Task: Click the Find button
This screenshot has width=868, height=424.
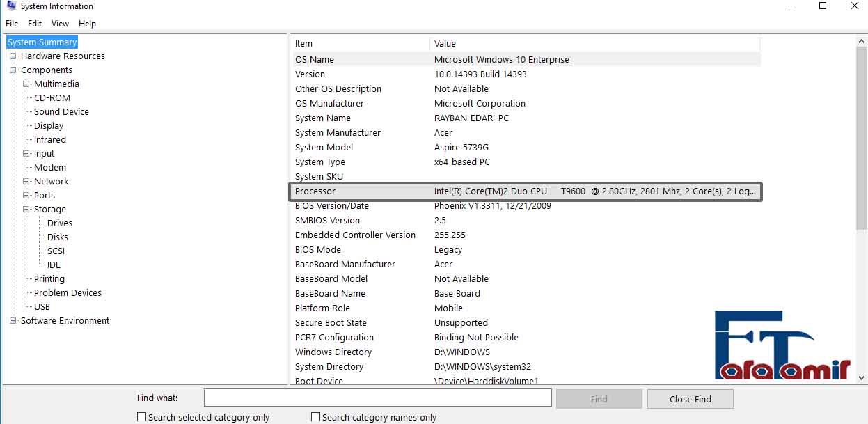Action: pos(599,399)
